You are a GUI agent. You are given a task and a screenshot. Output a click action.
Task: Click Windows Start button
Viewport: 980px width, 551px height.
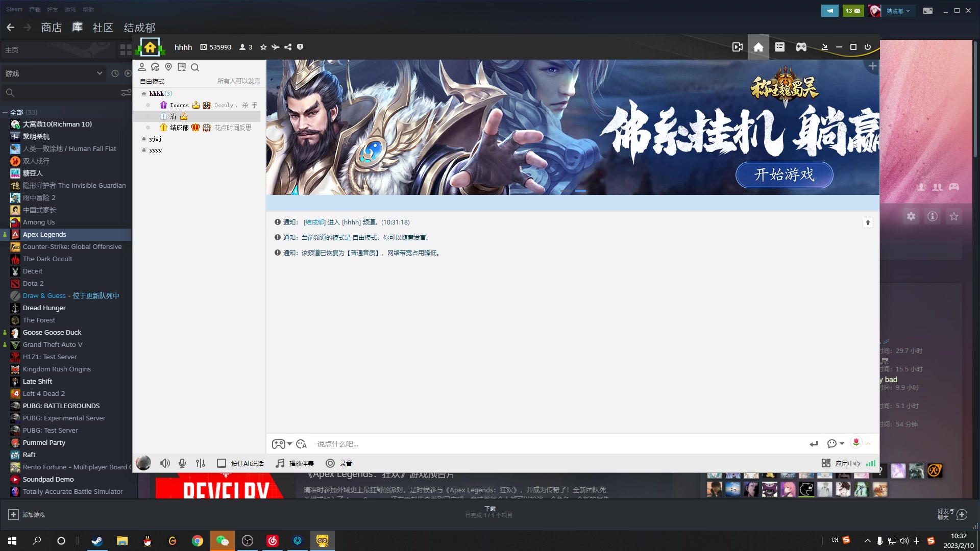tap(12, 541)
